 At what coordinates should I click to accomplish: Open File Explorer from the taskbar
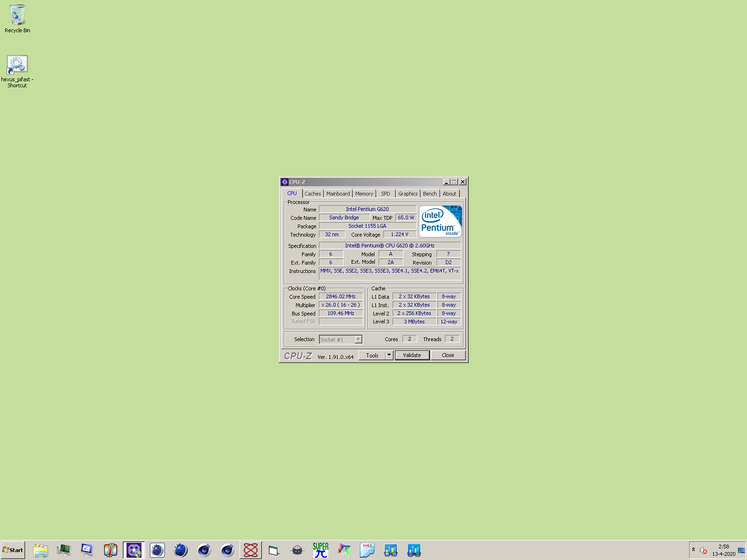(41, 550)
